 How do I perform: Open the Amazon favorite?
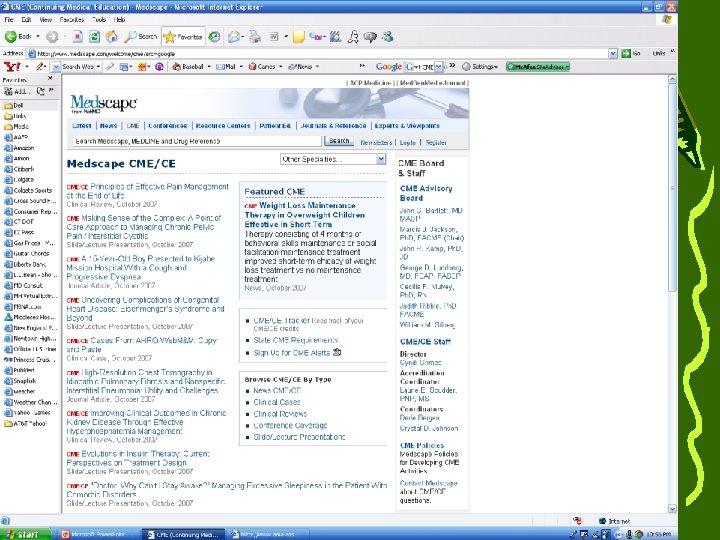click(x=19, y=148)
